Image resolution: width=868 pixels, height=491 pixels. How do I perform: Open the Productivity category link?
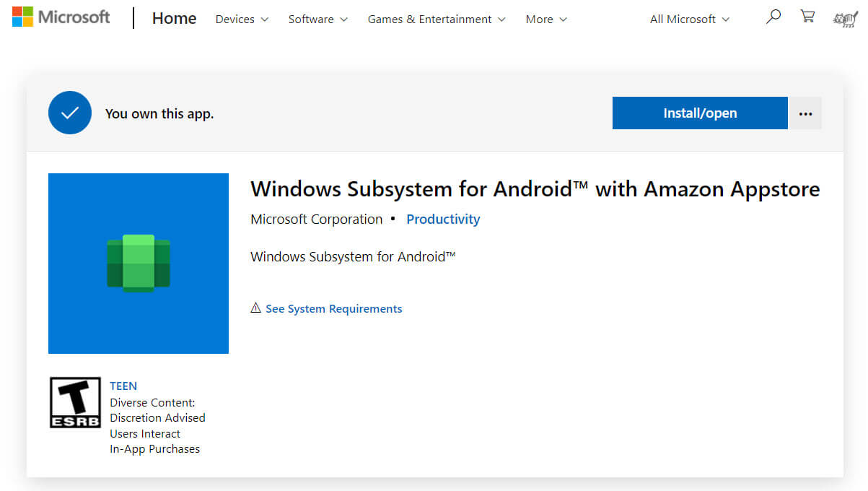point(443,220)
